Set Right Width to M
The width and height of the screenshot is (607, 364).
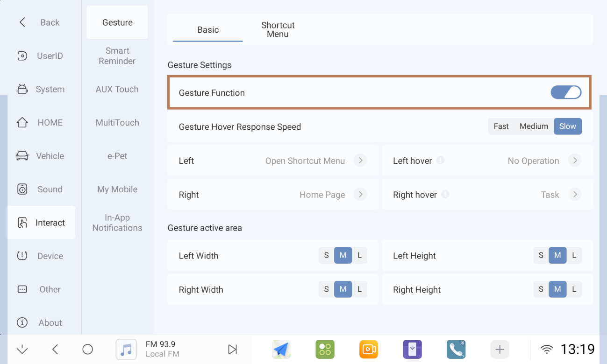343,289
